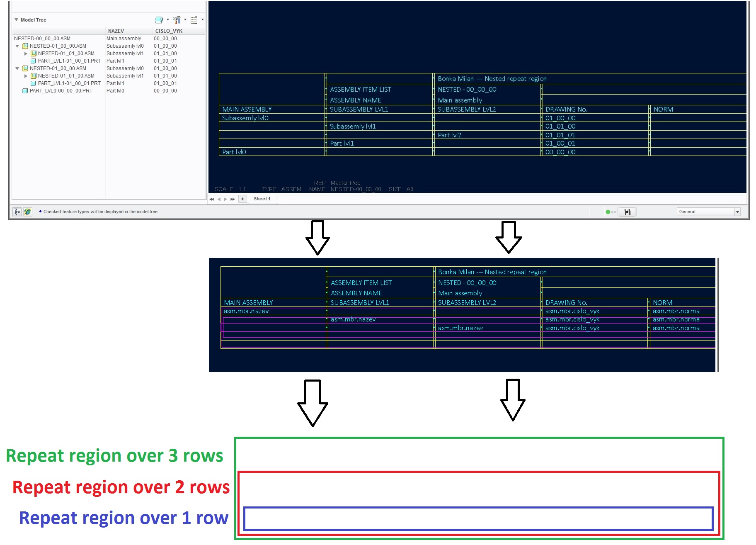The width and height of the screenshot is (756, 545).
Task: Select 'MAIN ASSEMBLY' header in upper drawing table
Action: (x=247, y=109)
